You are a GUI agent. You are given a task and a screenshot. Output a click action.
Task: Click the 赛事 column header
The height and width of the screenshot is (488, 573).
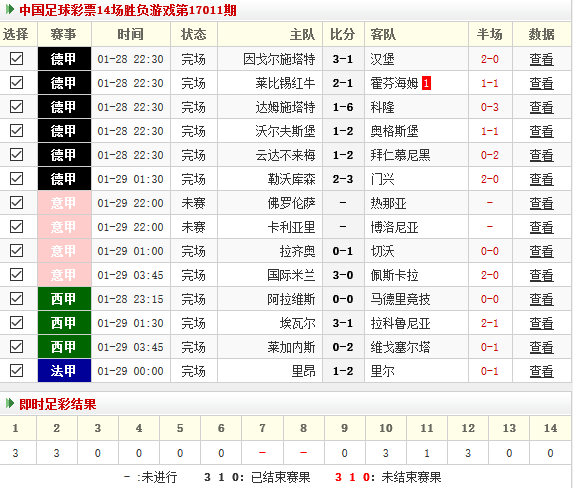click(64, 34)
